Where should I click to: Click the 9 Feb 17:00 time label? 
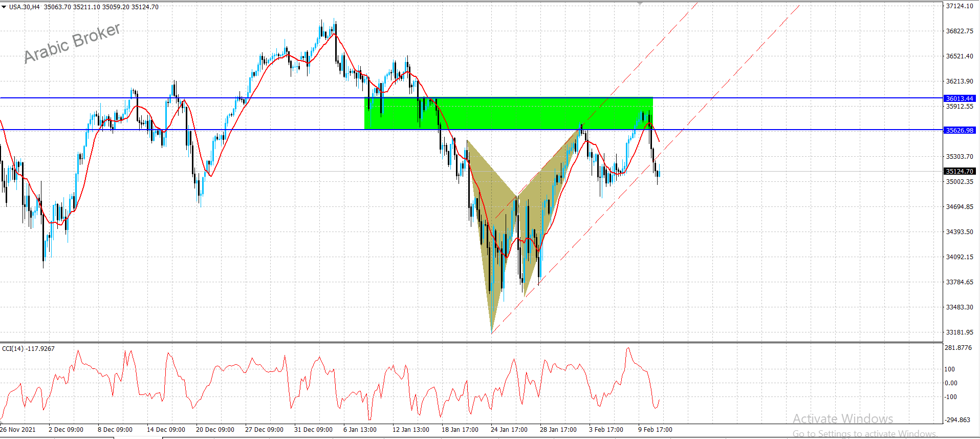click(x=655, y=430)
